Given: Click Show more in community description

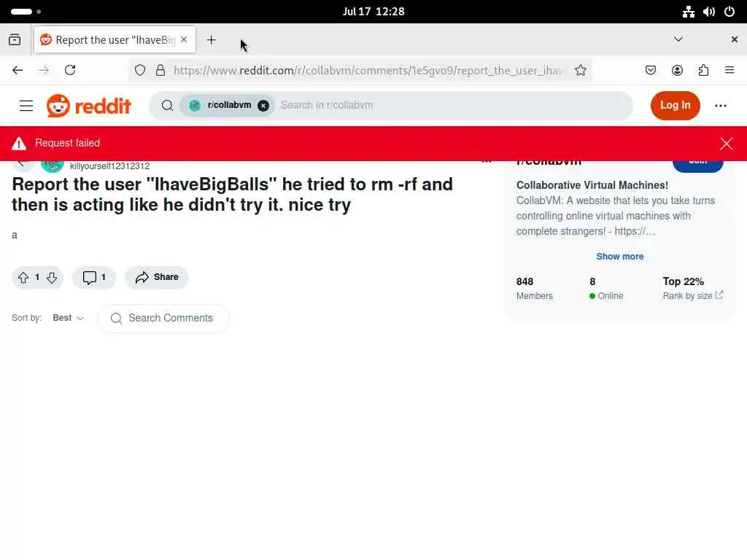Looking at the screenshot, I should (620, 256).
